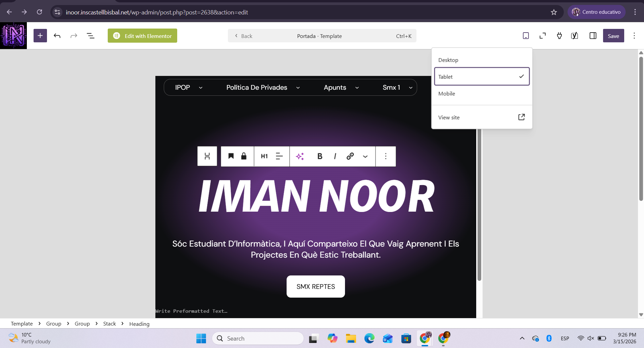This screenshot has width=644, height=348.
Task: Expand the IPOP navigation submenu
Action: tap(201, 88)
